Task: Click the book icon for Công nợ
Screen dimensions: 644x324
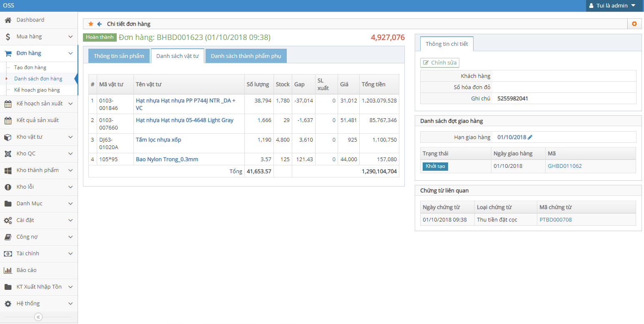Action: [8, 237]
